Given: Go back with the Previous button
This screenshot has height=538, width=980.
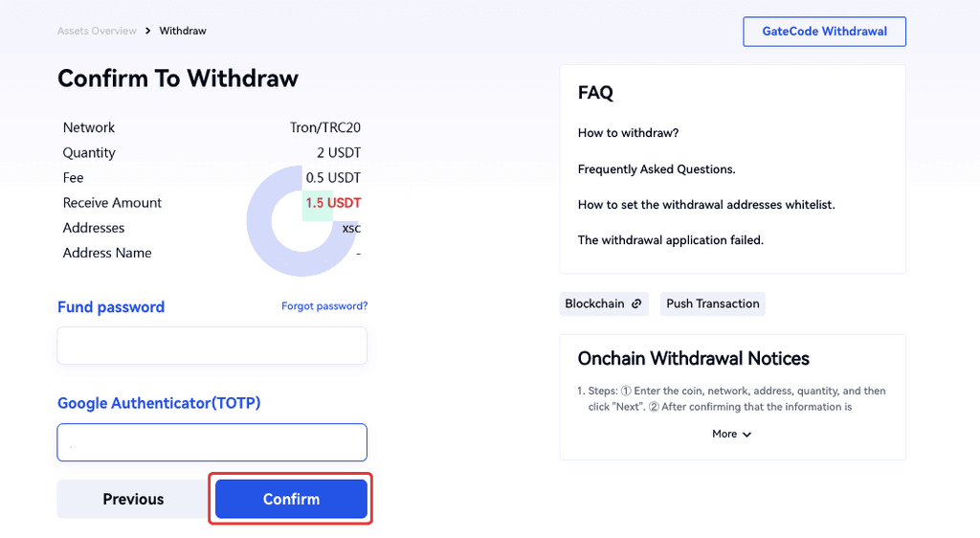Looking at the screenshot, I should 133,499.
